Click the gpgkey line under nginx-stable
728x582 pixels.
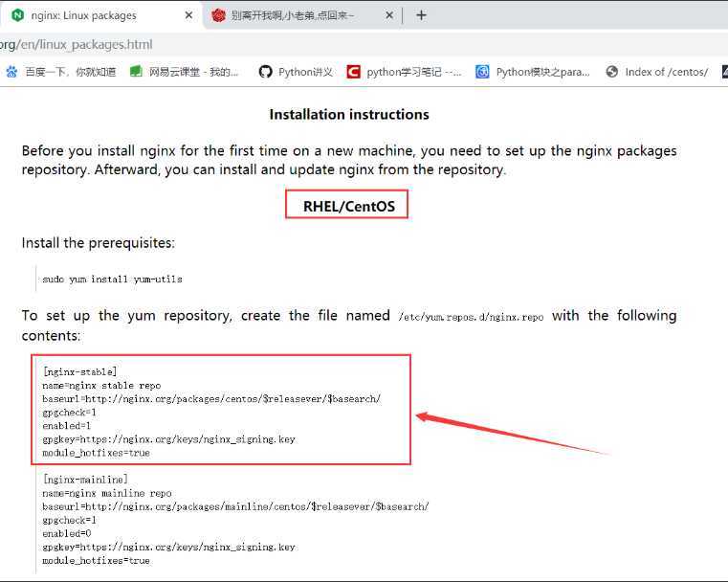(x=168, y=439)
